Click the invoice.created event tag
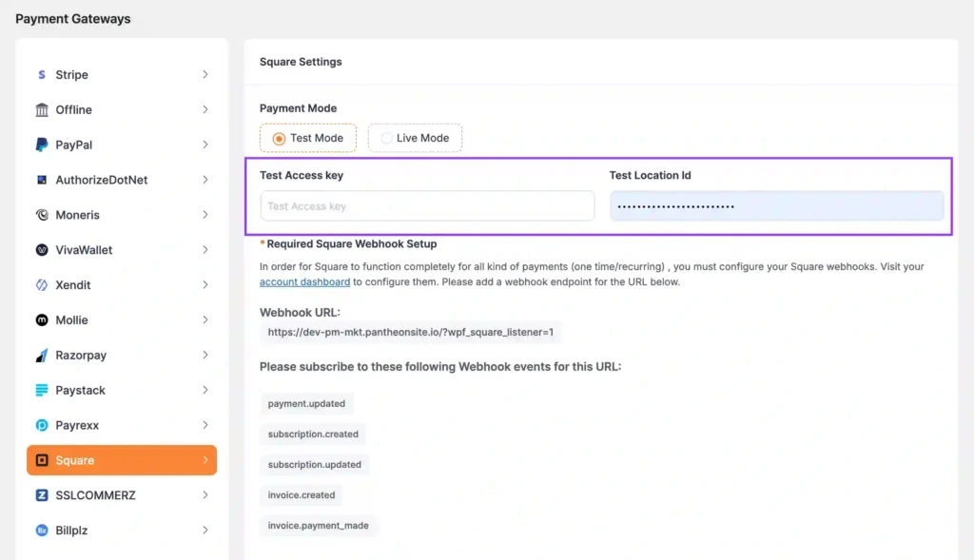This screenshot has height=560, width=974. coord(302,495)
